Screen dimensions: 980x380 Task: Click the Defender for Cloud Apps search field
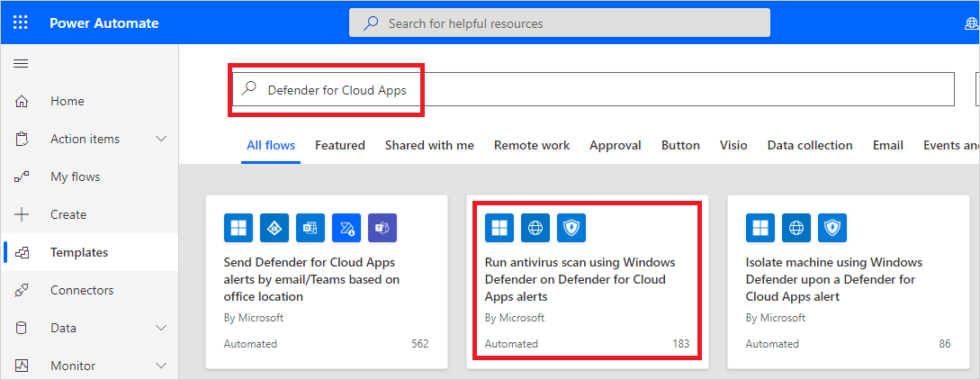point(593,89)
